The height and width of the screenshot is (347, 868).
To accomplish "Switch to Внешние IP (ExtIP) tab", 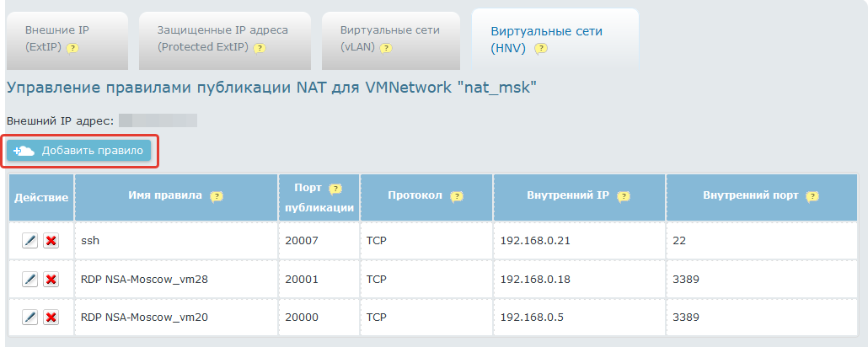I will [57, 38].
